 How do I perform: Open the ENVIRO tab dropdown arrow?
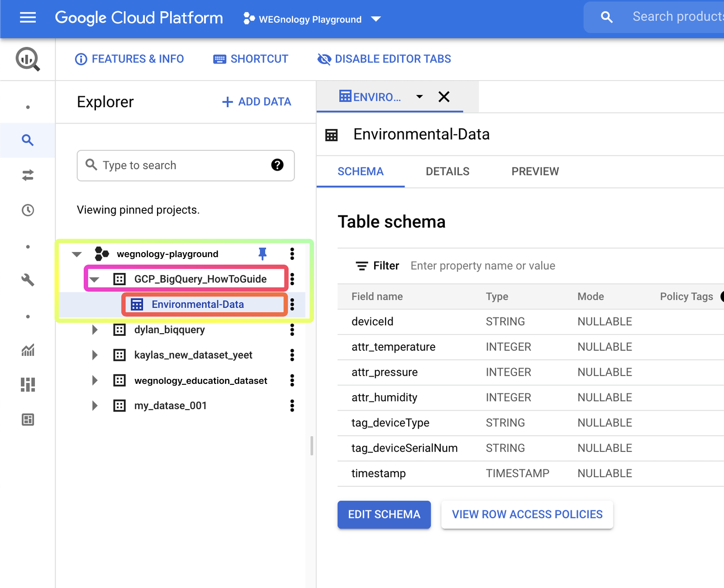coord(419,96)
